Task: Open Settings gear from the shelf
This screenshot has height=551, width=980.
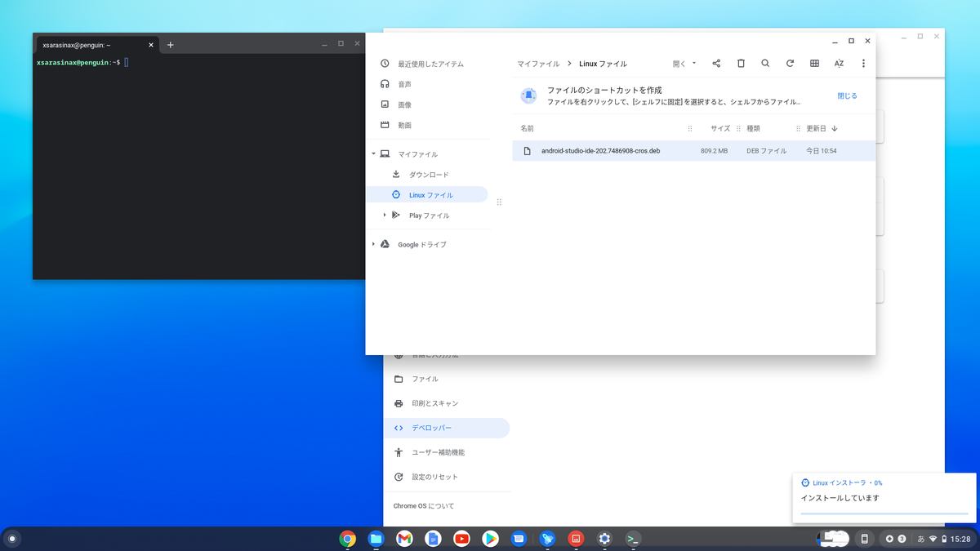Action: [x=604, y=539]
